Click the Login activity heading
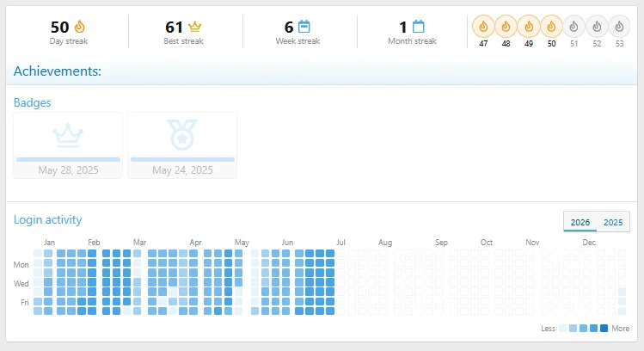The width and height of the screenshot is (644, 351). point(47,219)
